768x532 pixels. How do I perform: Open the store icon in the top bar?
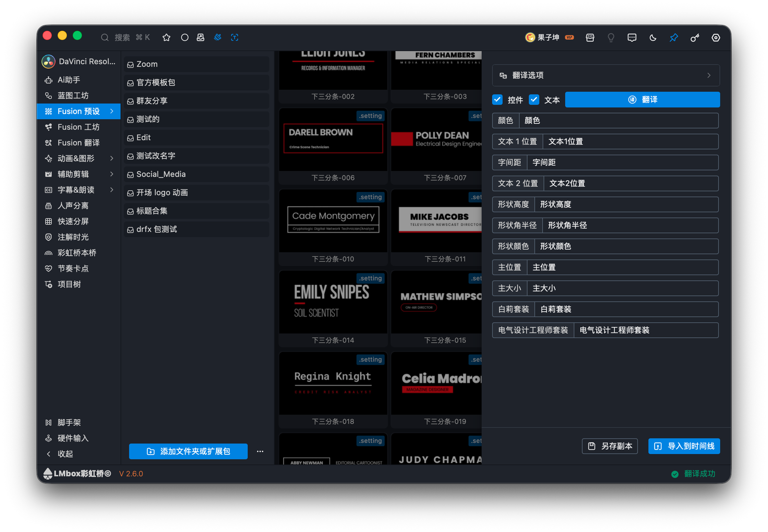[590, 37]
